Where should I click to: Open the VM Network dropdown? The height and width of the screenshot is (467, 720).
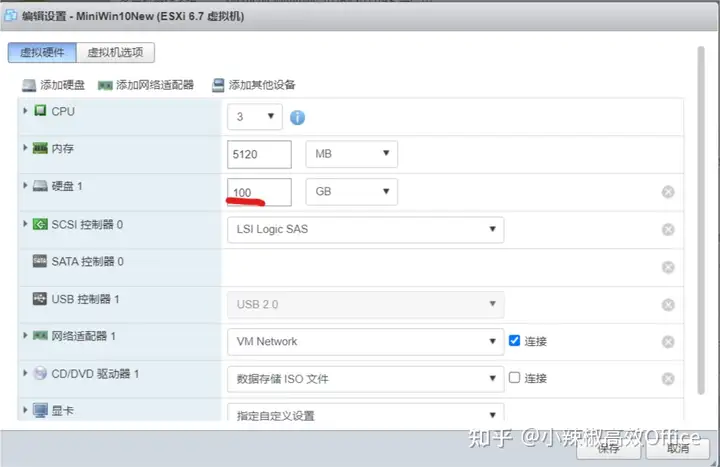point(366,342)
